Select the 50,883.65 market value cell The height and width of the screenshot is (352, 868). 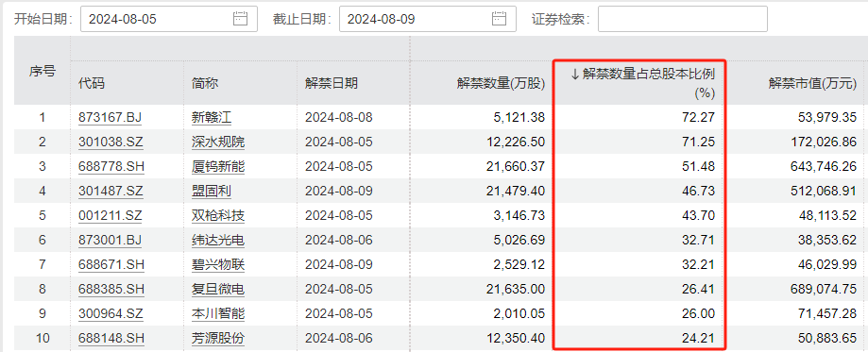(827, 338)
